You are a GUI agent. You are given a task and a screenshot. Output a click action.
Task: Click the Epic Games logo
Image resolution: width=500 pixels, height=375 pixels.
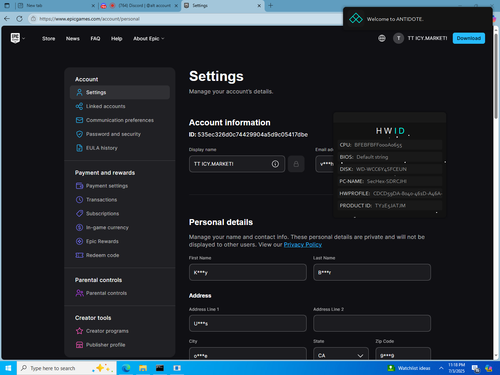(15, 38)
